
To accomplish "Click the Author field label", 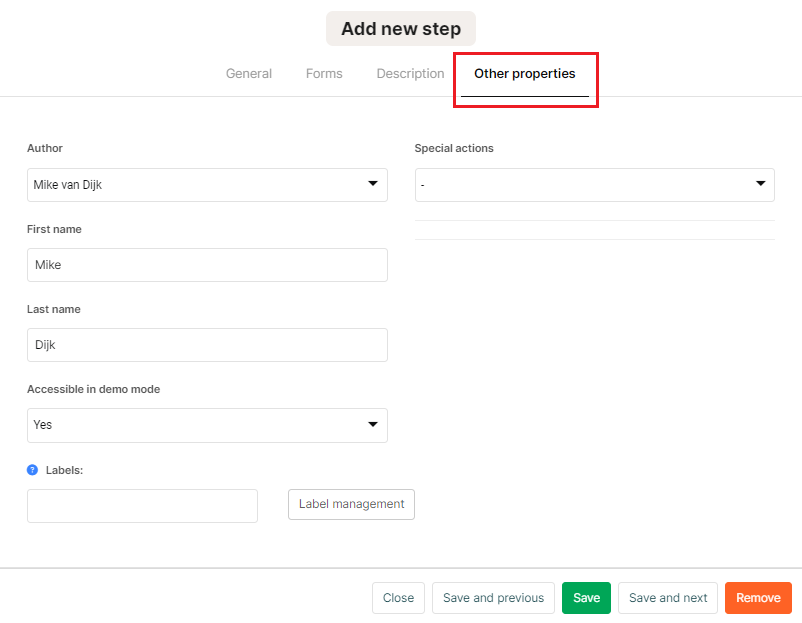I will tap(45, 148).
